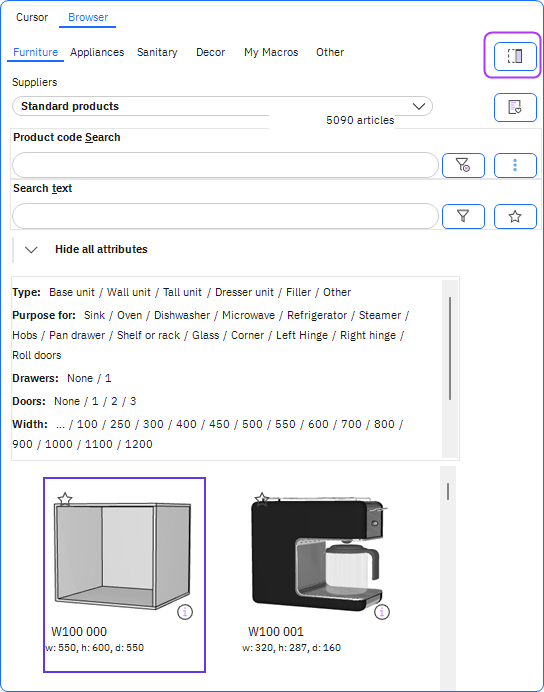Filter Type by Filler

[299, 292]
